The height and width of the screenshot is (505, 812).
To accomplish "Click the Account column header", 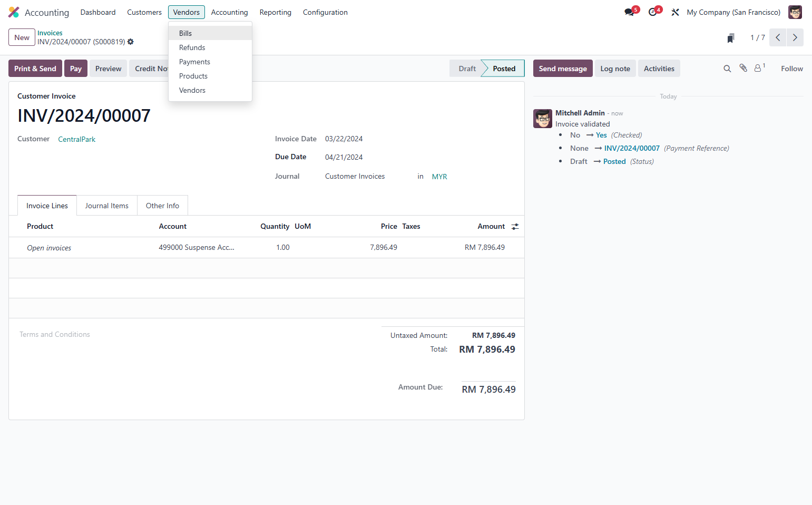I will (x=173, y=226).
